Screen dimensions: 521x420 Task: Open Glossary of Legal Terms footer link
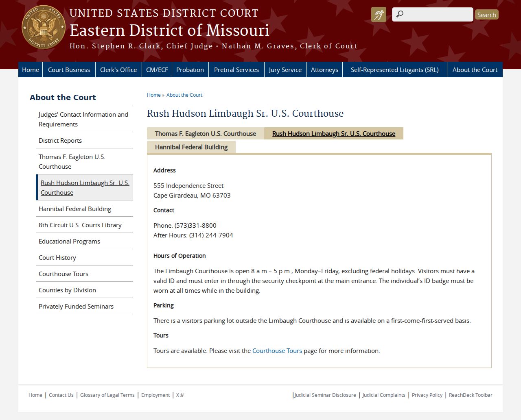point(107,395)
